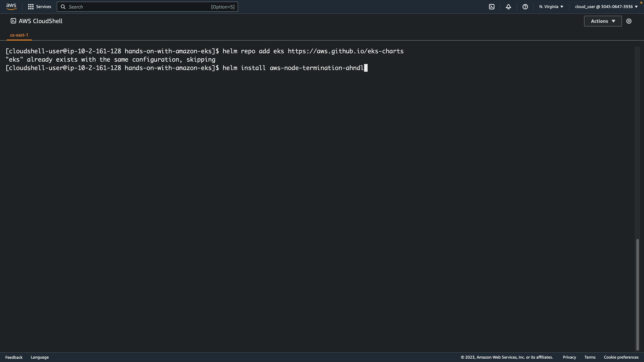
Task: Click the search magnifier icon
Action: (63, 7)
